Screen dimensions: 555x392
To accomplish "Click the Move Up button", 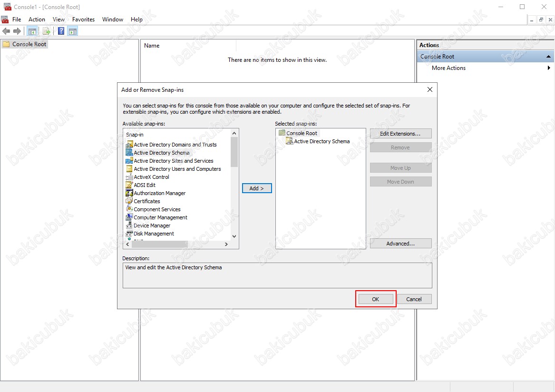I will 401,168.
